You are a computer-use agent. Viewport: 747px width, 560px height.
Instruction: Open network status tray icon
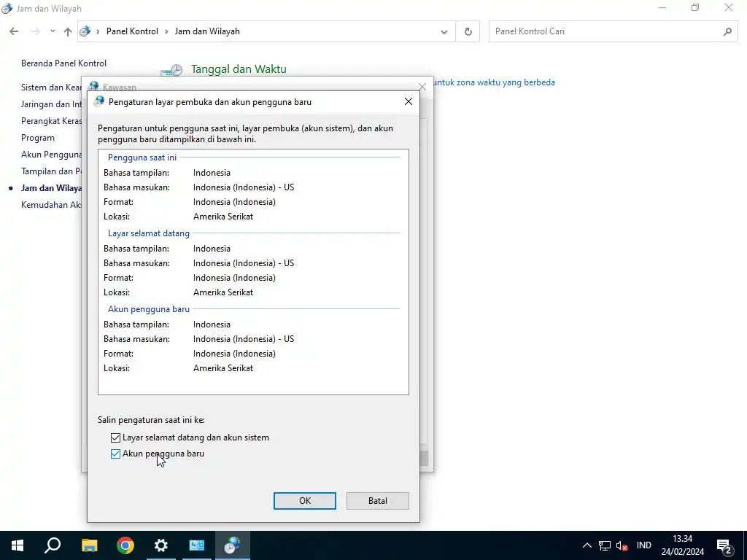(605, 545)
